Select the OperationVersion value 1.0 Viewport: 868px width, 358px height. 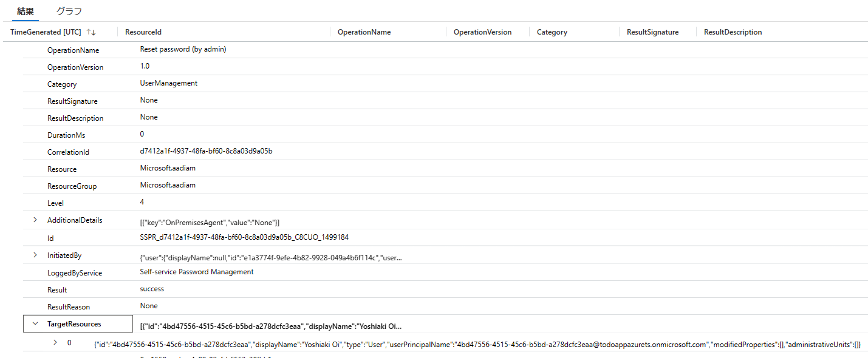point(145,66)
